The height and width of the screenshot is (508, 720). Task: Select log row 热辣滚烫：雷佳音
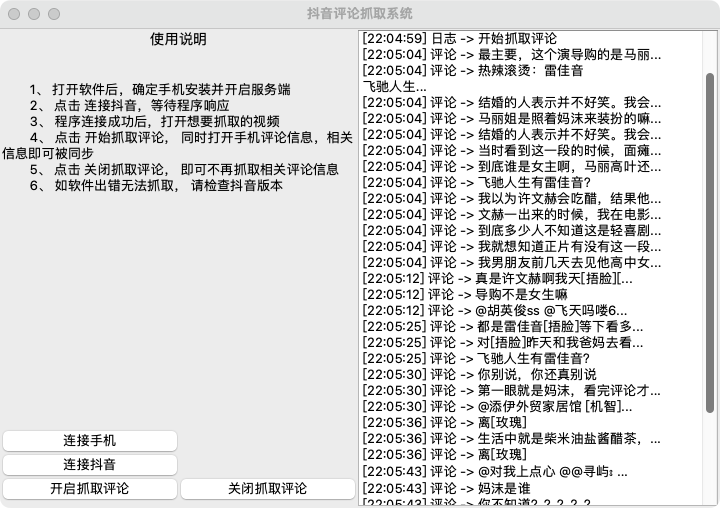point(473,70)
